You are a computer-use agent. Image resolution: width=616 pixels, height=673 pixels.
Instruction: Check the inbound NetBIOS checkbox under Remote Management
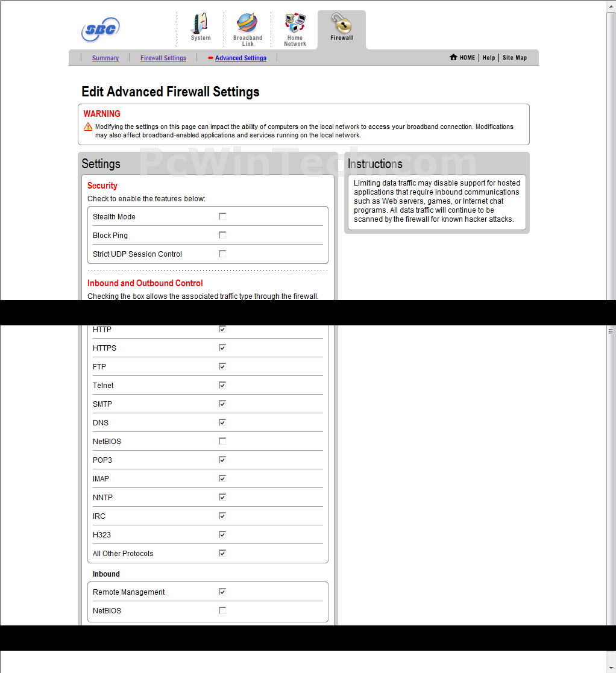(222, 610)
